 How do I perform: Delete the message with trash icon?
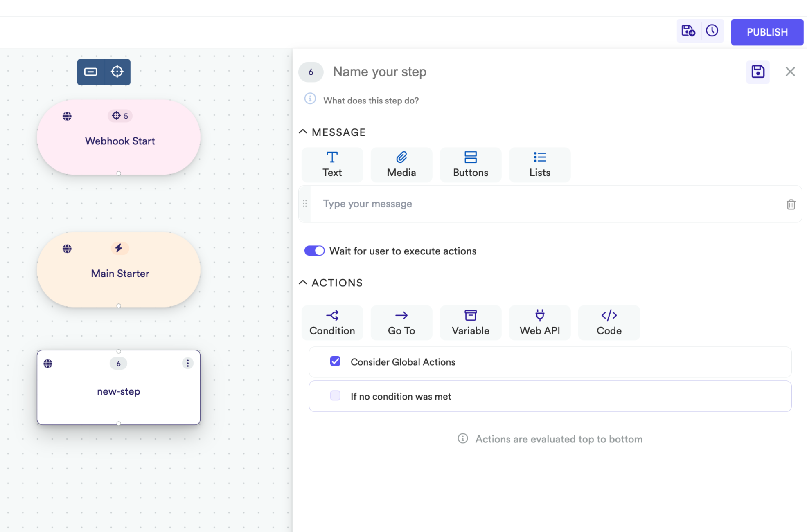coord(791,204)
